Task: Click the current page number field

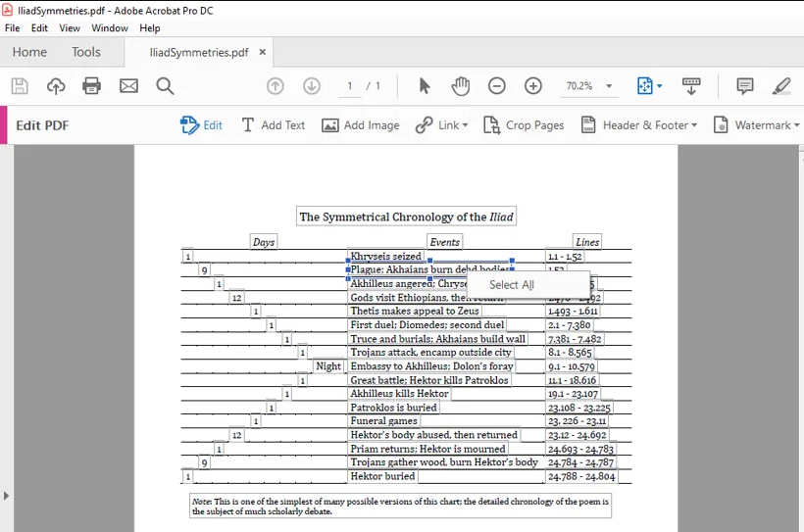Action: tap(350, 85)
